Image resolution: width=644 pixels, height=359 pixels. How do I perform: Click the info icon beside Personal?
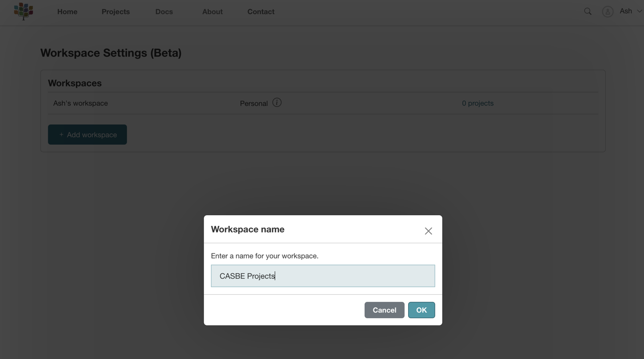(x=277, y=102)
